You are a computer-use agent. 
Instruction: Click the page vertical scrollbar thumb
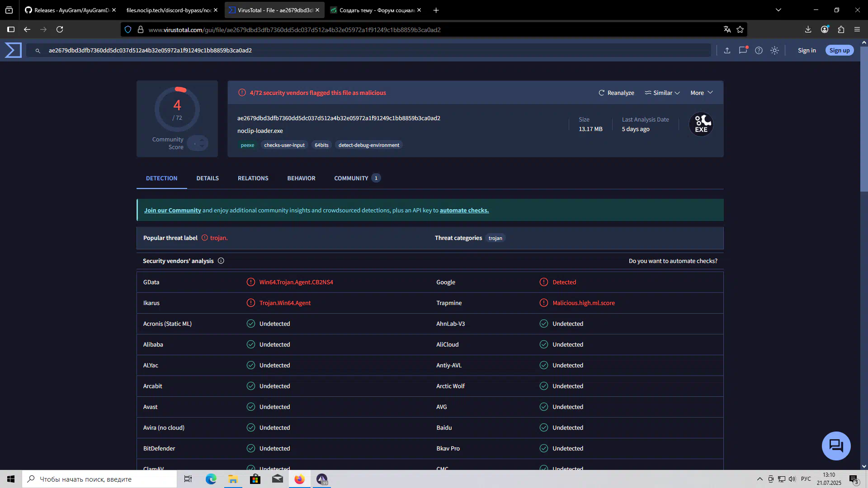864,120
